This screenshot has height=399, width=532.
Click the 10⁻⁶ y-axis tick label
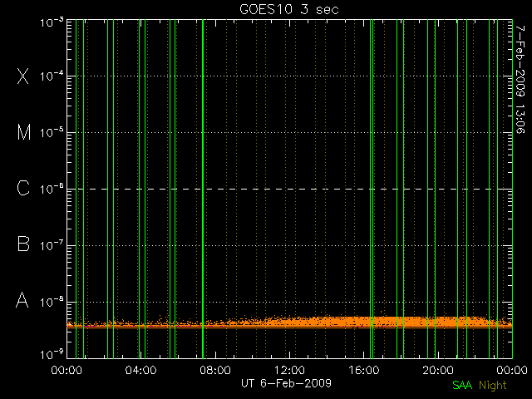pos(52,189)
